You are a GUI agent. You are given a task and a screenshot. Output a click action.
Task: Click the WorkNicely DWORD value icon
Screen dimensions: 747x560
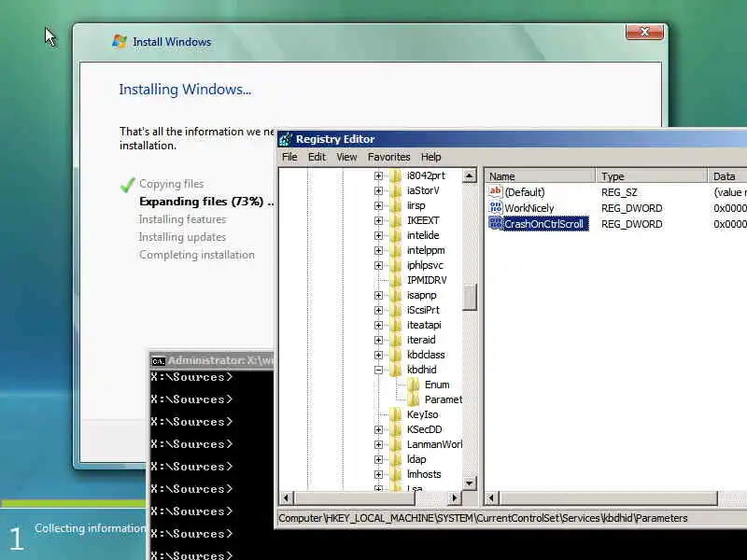pyautogui.click(x=496, y=207)
